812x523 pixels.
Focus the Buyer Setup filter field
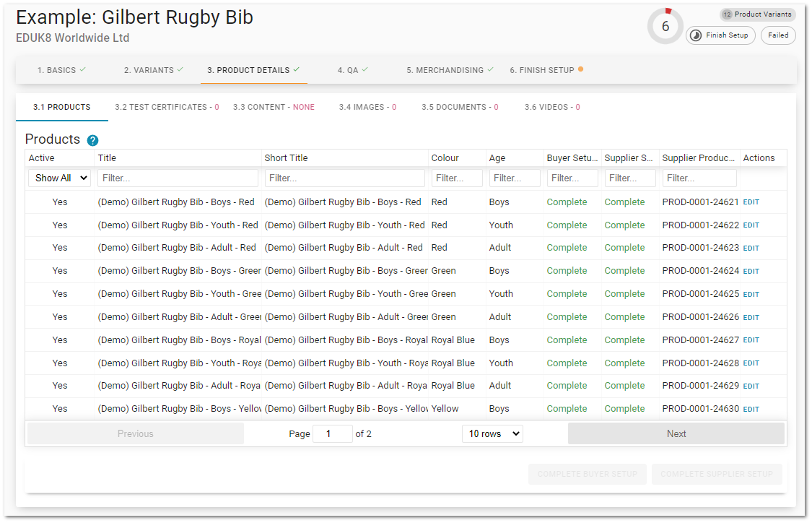tap(572, 178)
